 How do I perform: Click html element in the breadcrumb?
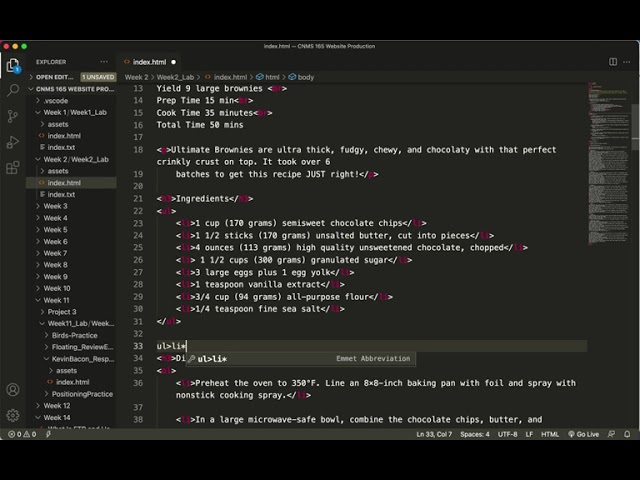point(268,77)
